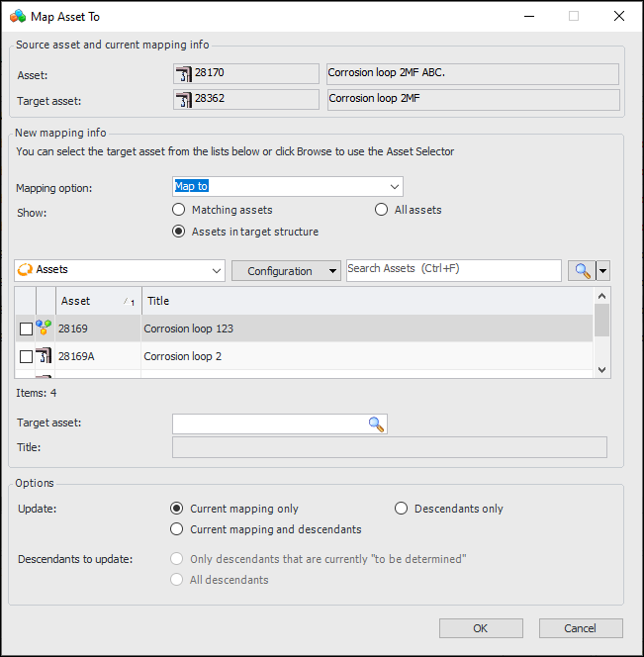
Task: Sort by the Title column header
Action: point(366,301)
